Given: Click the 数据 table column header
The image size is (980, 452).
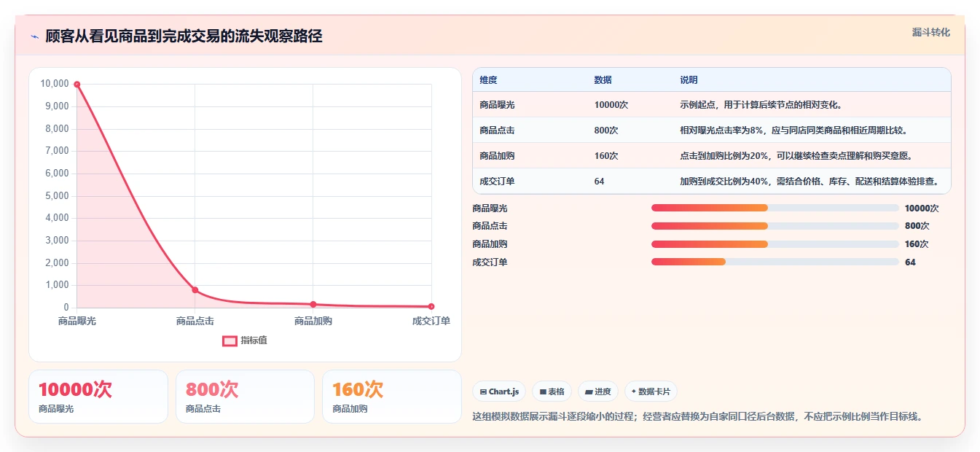Looking at the screenshot, I should click(603, 80).
